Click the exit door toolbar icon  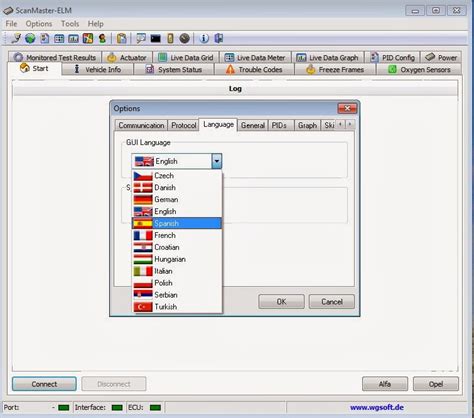(x=219, y=39)
